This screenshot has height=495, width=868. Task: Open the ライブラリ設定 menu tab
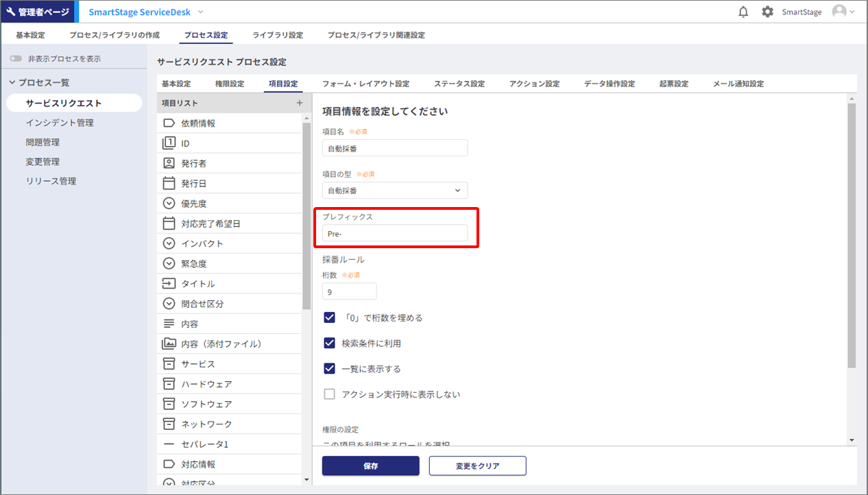pyautogui.click(x=277, y=35)
